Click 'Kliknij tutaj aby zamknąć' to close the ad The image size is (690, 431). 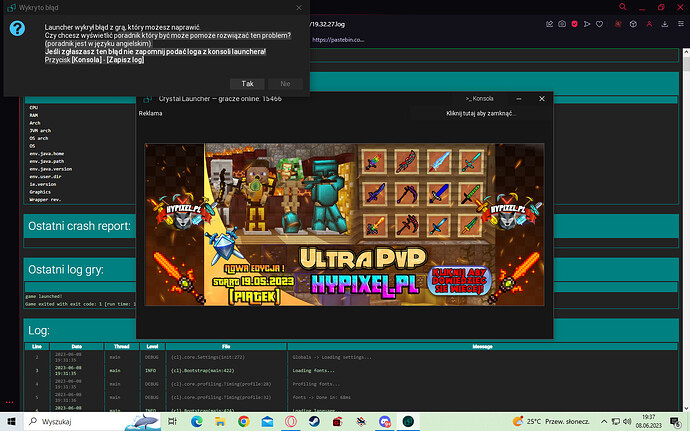[481, 114]
